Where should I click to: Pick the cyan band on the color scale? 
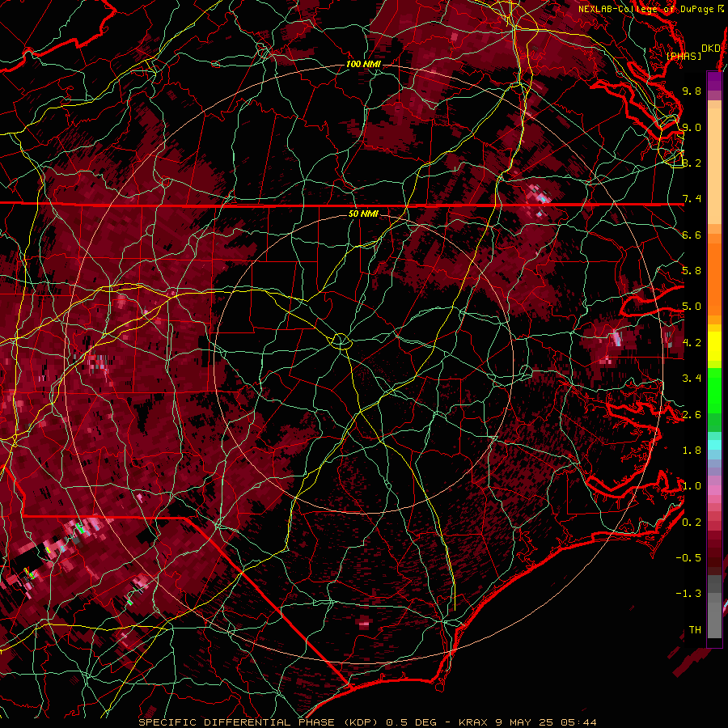click(714, 445)
